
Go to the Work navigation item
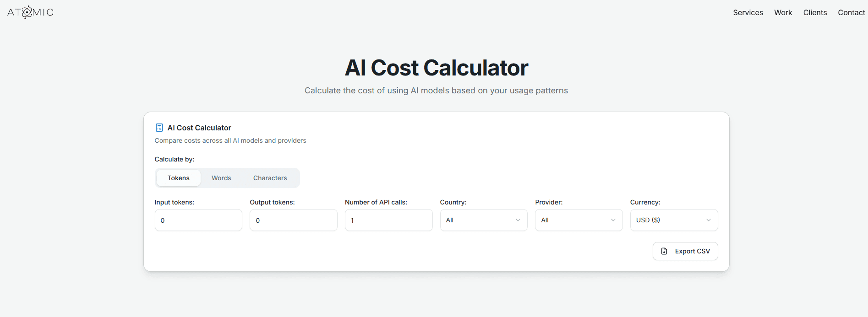pos(783,13)
